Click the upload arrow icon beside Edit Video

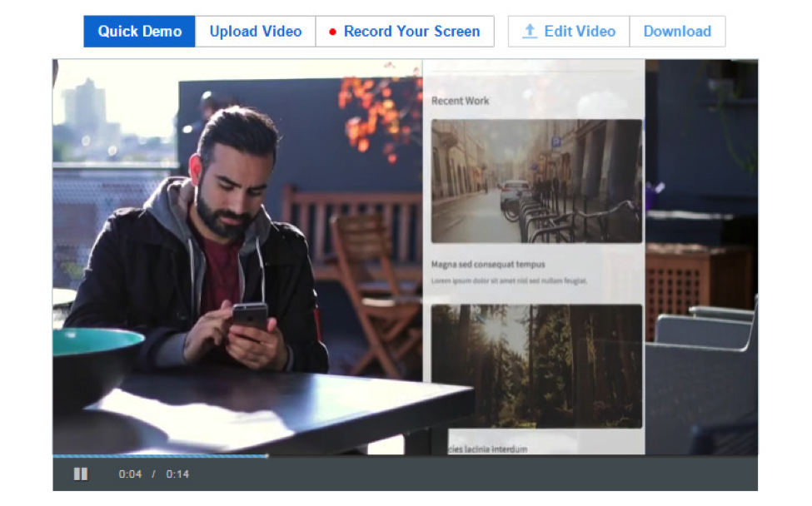point(529,32)
